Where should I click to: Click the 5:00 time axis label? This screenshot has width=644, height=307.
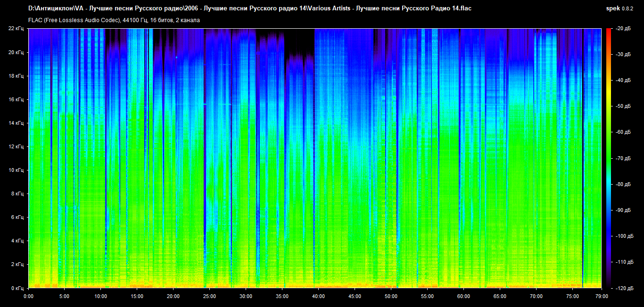65,296
